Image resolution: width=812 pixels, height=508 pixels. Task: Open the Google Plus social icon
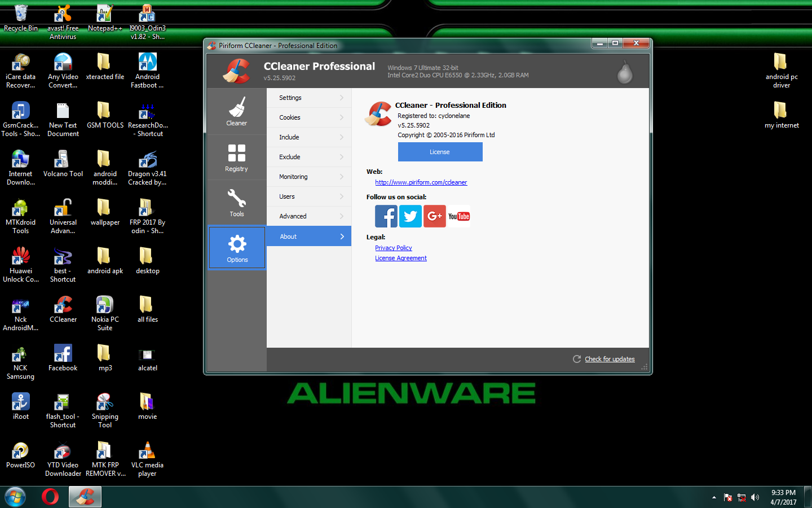[435, 216]
